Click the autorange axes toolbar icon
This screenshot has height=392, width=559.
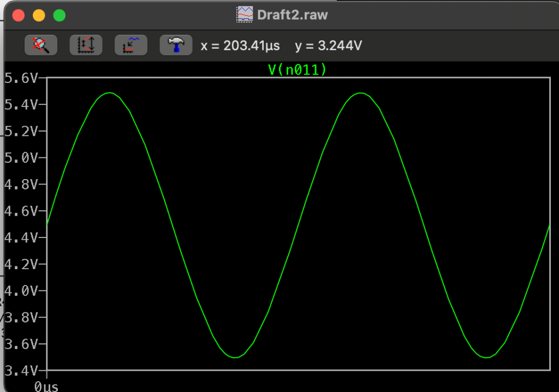[x=86, y=45]
